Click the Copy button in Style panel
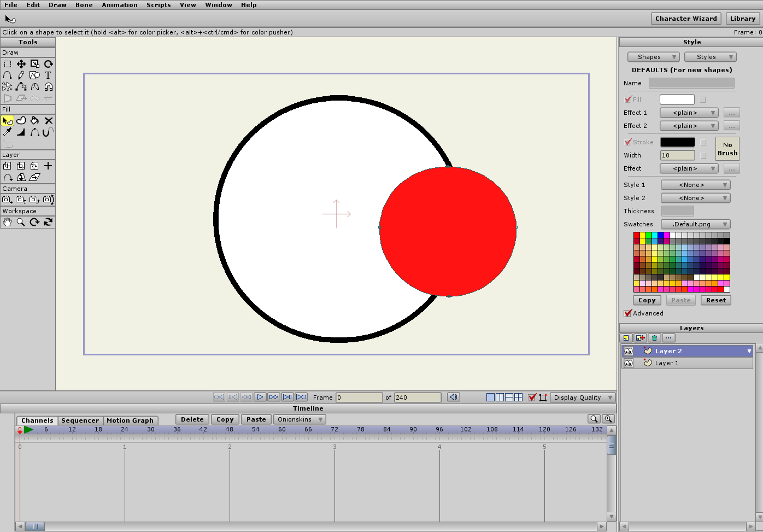763x532 pixels. 647,300
